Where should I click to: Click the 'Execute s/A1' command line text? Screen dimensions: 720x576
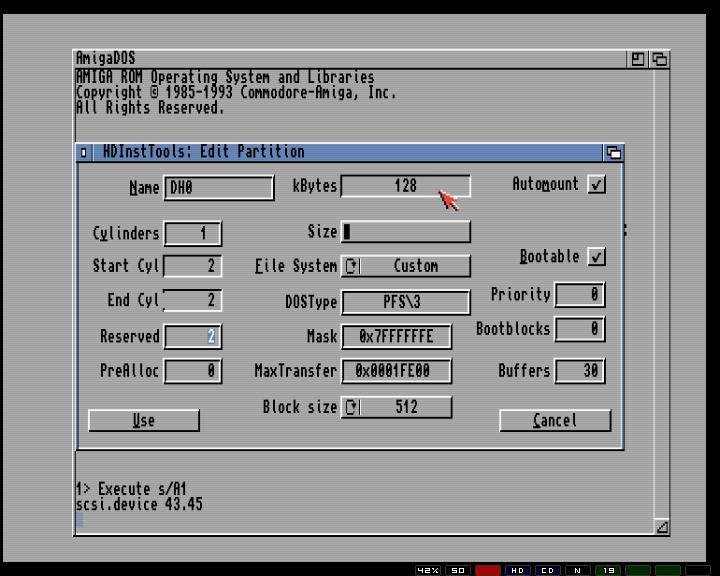[x=142, y=489]
